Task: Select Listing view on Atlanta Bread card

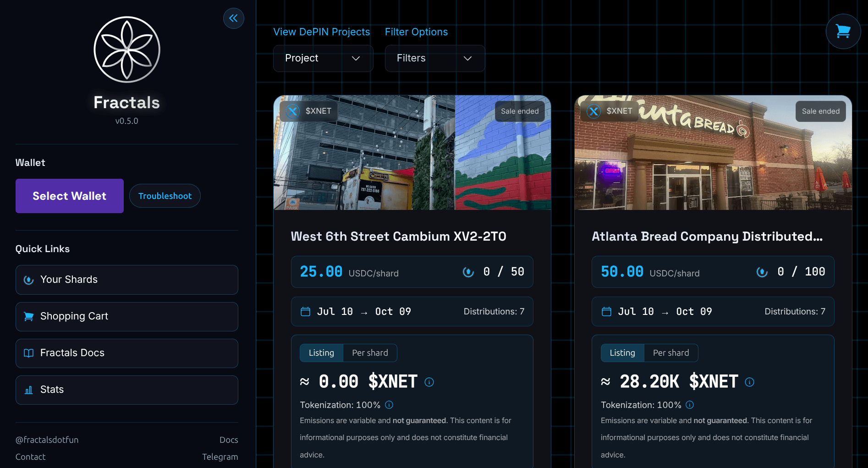Action: [622, 353]
